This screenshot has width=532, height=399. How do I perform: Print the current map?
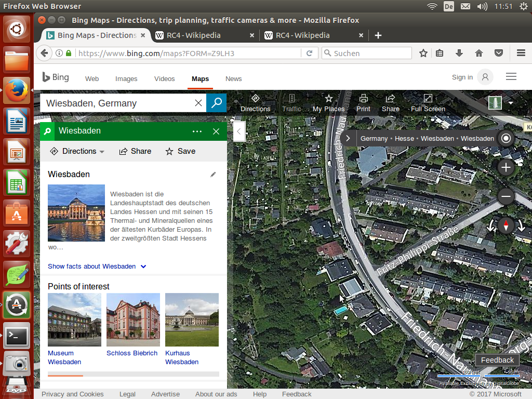(363, 103)
